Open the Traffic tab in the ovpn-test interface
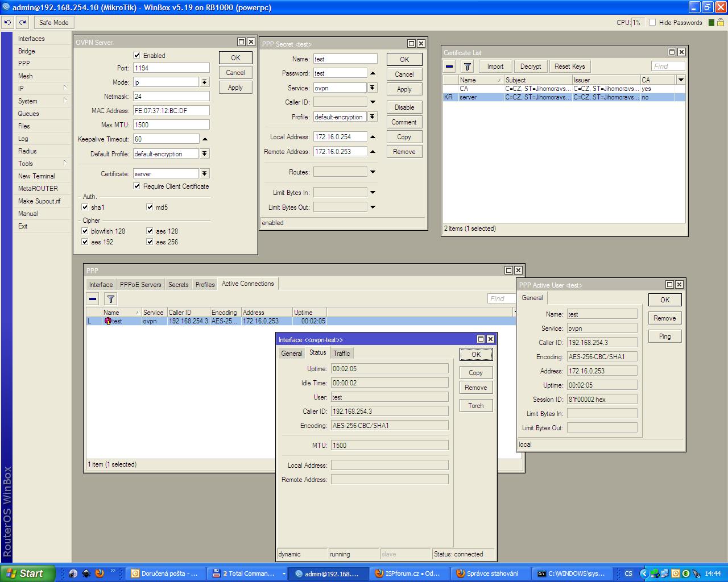Screen dimensions: 728x582 [341, 353]
